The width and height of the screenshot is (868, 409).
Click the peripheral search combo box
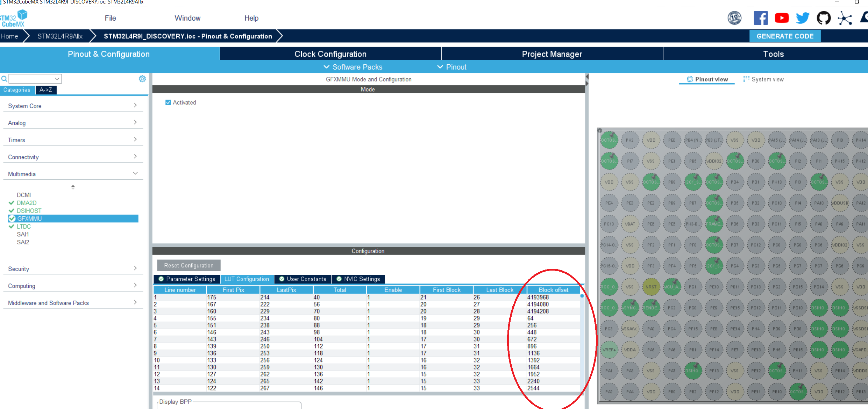(35, 79)
